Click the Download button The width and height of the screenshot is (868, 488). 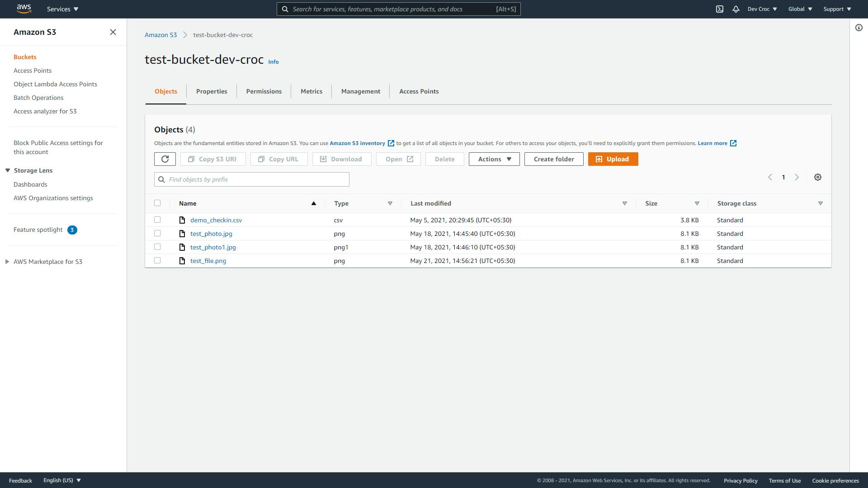[x=342, y=159]
